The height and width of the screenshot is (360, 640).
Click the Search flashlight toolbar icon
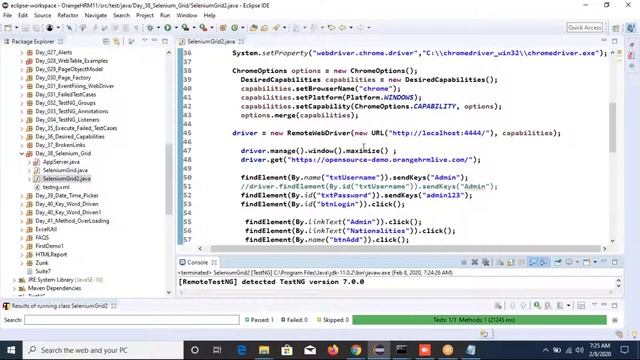[x=276, y=27]
